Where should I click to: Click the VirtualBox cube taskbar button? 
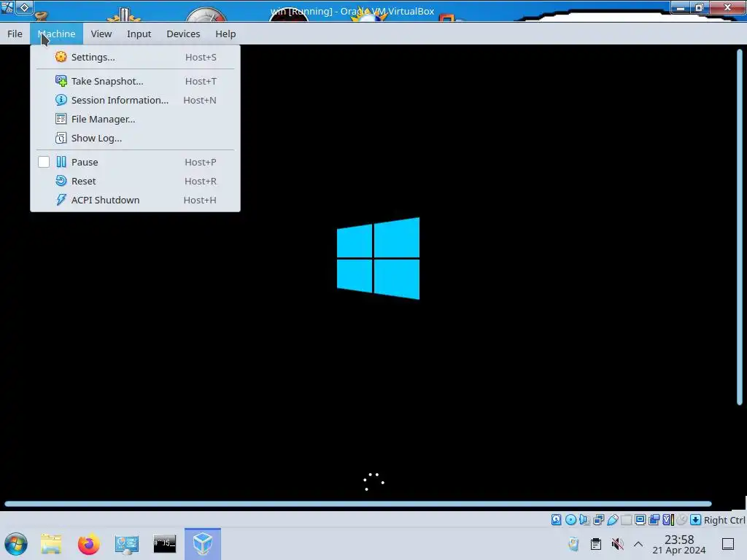click(203, 544)
